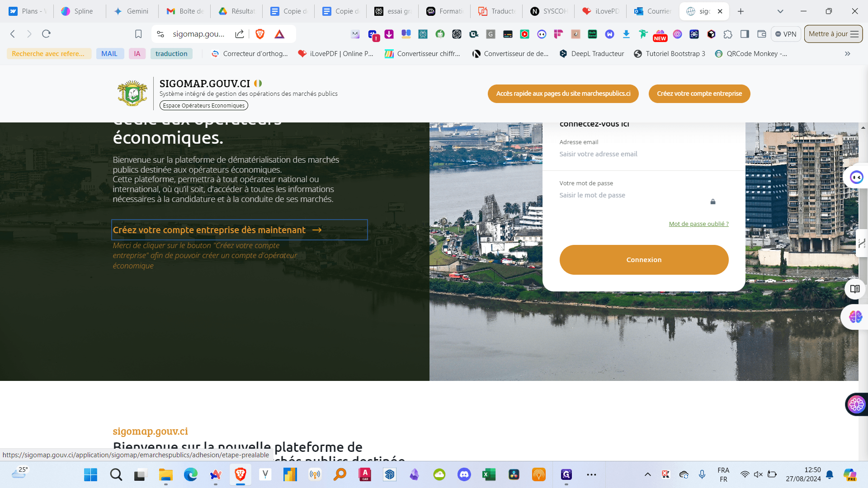Switch to the Boîte de réception Gmail tab

coord(184,11)
